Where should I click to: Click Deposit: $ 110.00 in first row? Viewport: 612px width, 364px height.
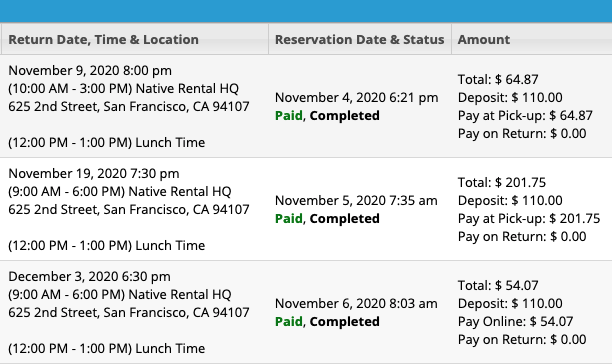point(510,98)
